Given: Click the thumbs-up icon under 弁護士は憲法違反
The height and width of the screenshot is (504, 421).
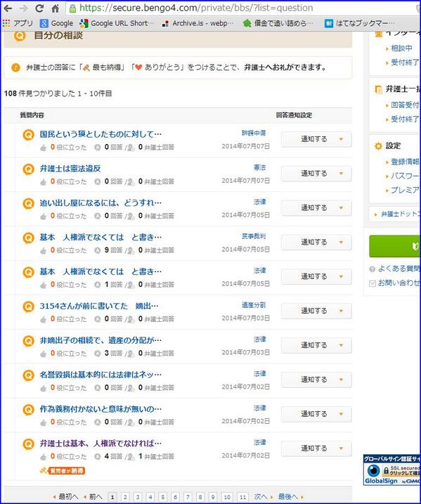Looking at the screenshot, I should (x=44, y=182).
